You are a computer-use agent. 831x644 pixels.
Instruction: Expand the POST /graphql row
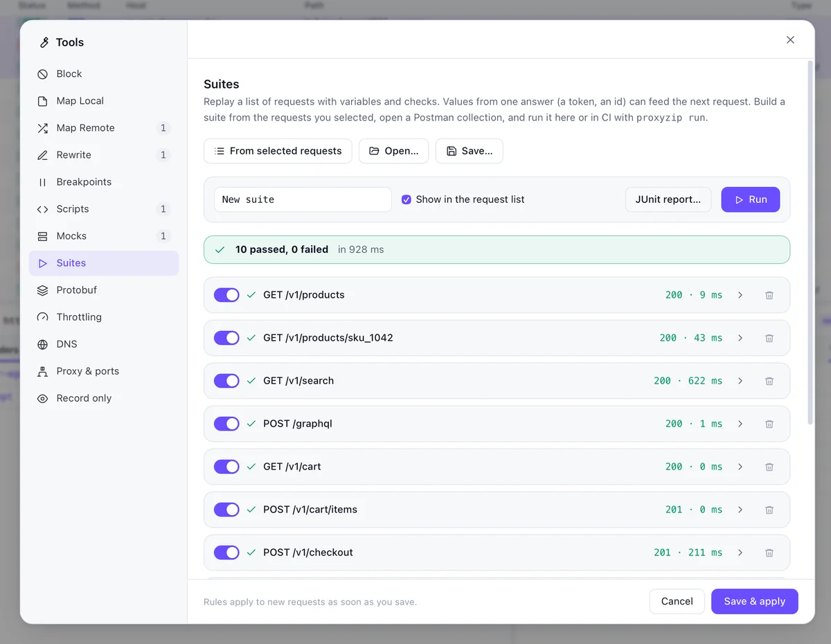coord(740,424)
